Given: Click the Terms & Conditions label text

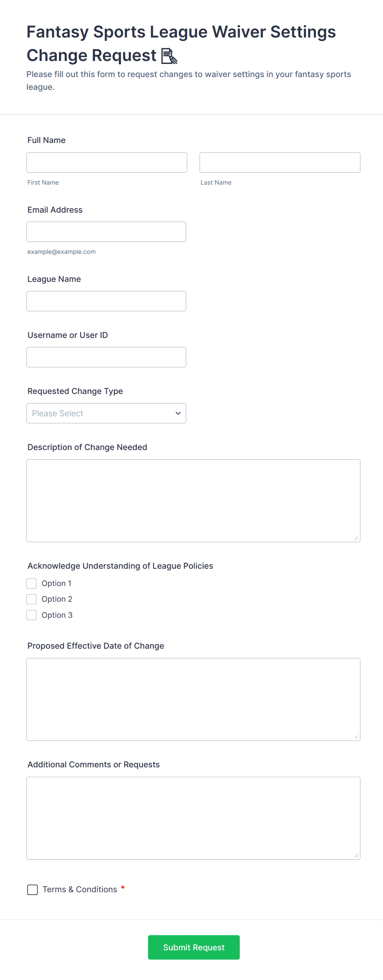Looking at the screenshot, I should (80, 889).
